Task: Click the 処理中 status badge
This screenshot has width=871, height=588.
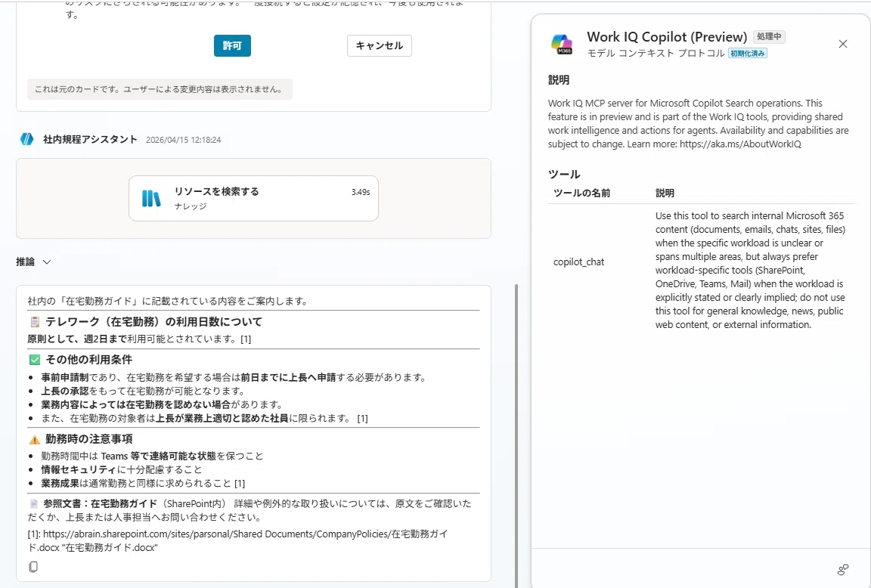Action: point(769,36)
